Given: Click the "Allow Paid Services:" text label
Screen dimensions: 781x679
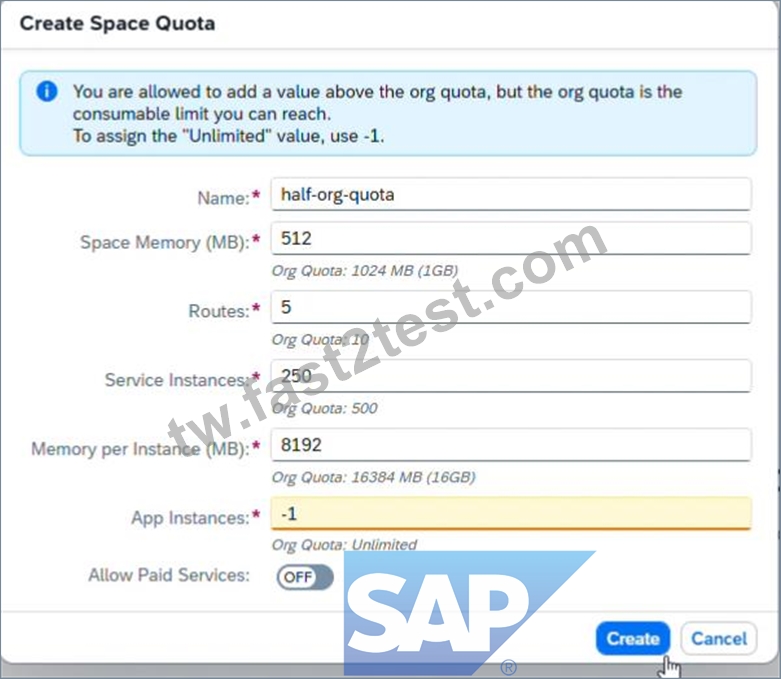Looking at the screenshot, I should click(169, 575).
